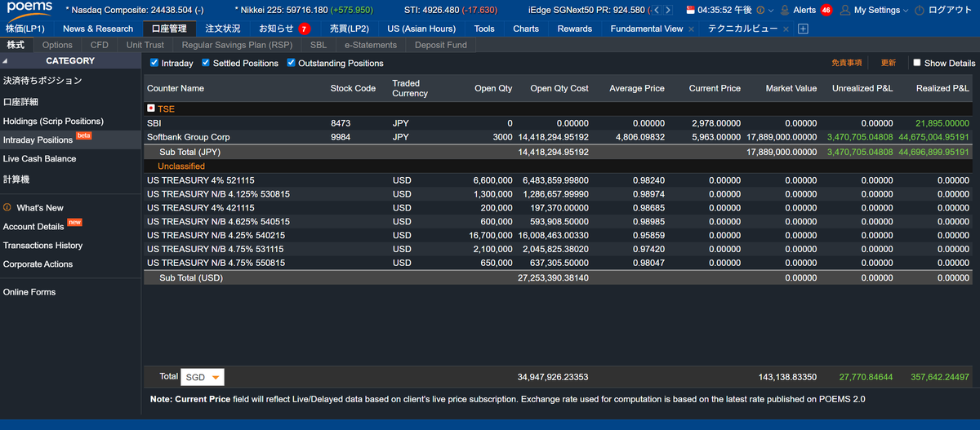
Task: Click the My Settings user icon
Action: tap(845, 11)
